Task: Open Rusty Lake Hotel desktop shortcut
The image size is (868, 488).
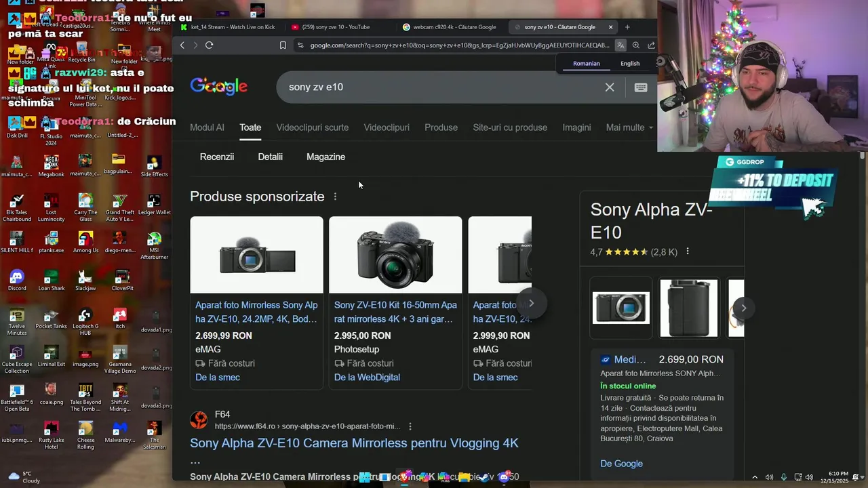Action: [52, 436]
